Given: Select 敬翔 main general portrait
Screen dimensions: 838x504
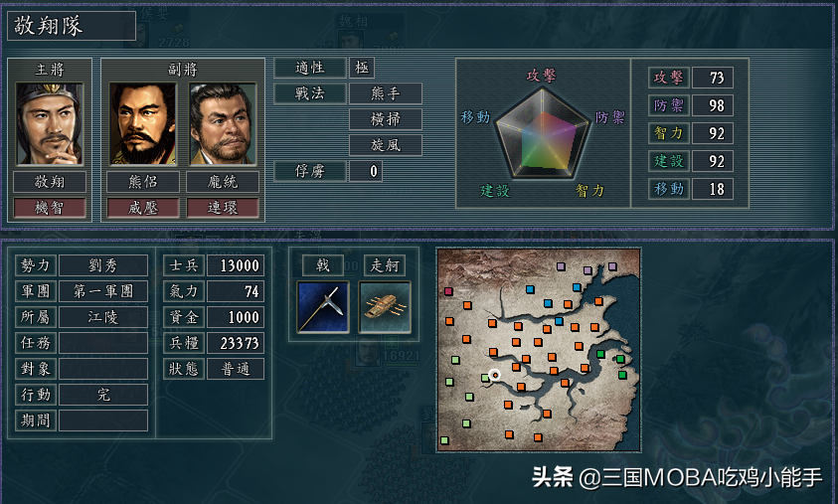Looking at the screenshot, I should coord(50,123).
